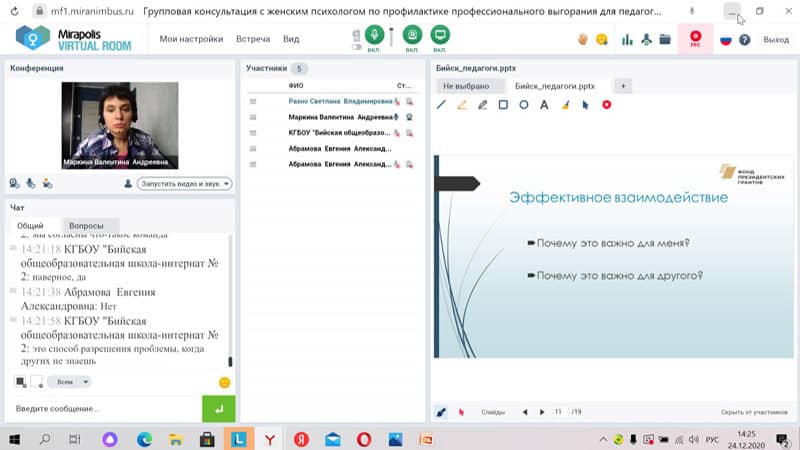Click the raise hand icon
This screenshot has width=800, height=450.
click(583, 39)
